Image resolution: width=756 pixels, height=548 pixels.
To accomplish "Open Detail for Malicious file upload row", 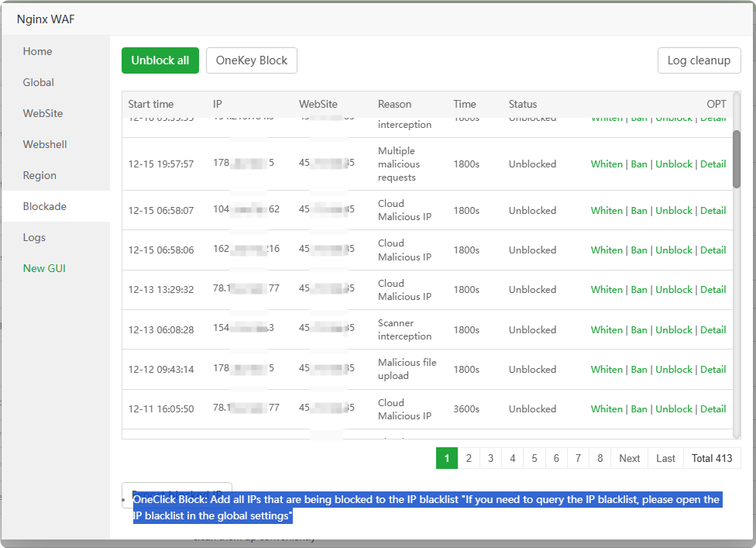I will tap(713, 369).
